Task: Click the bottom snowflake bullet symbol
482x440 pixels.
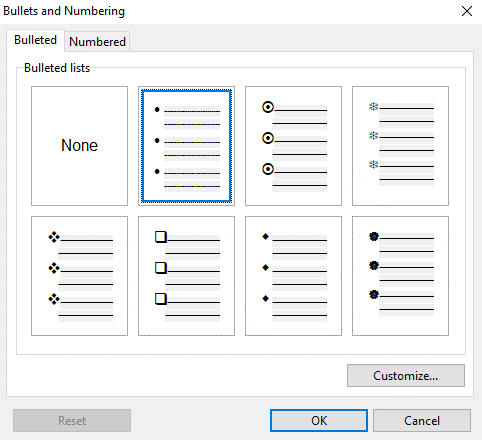Action: click(x=373, y=164)
